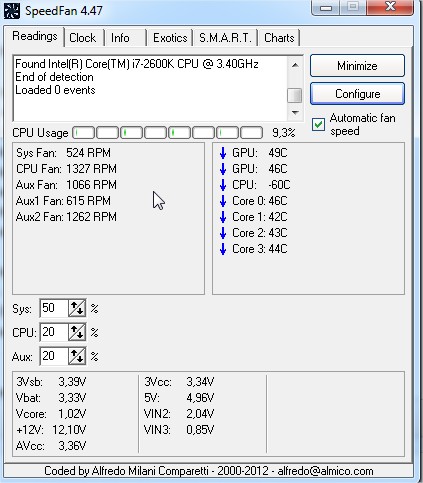Close the SpeedFan window

(390, 7)
